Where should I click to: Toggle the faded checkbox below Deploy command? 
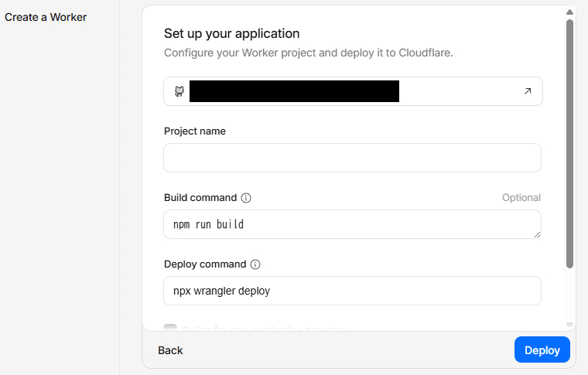pyautogui.click(x=170, y=329)
